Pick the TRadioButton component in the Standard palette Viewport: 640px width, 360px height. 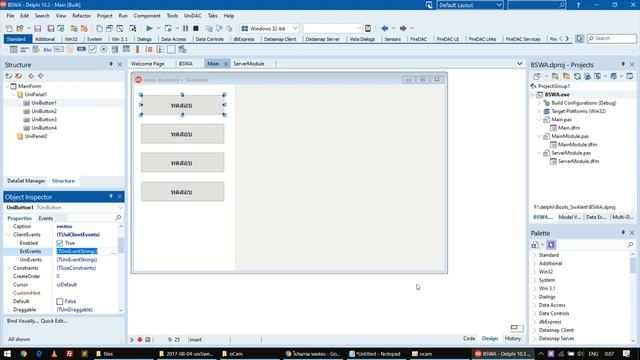(x=104, y=49)
